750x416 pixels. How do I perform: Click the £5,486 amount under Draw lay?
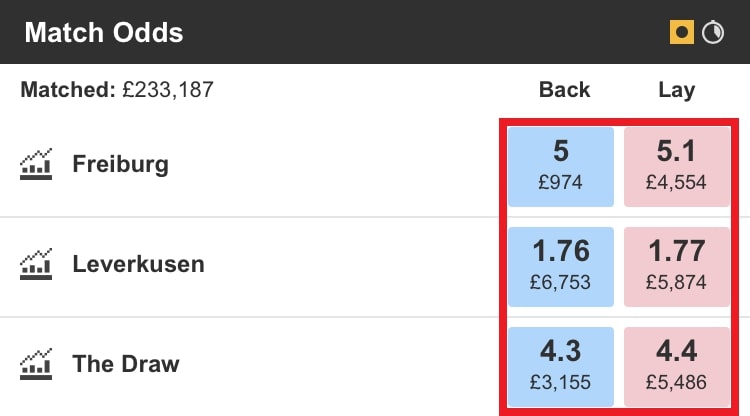coord(677,383)
